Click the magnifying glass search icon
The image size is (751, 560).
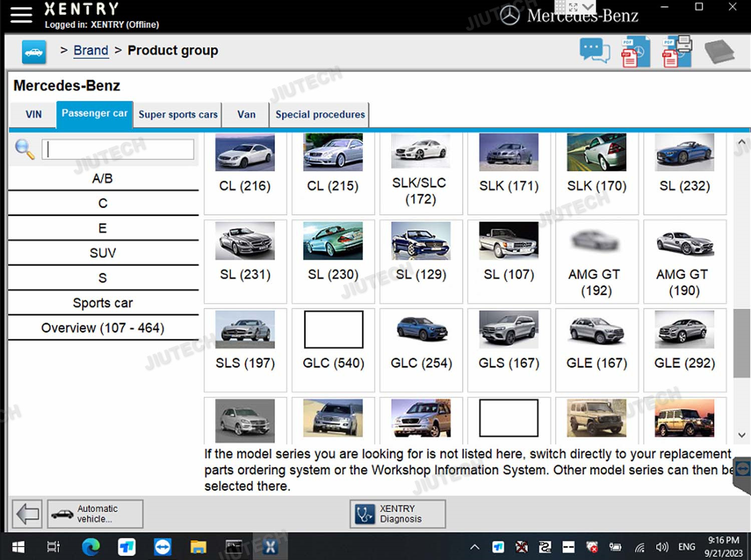(25, 149)
